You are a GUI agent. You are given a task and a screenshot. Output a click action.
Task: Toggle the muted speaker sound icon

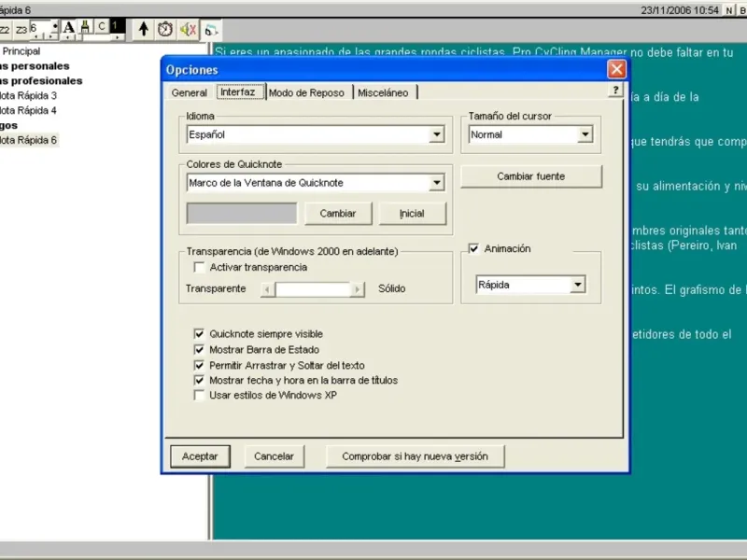(188, 29)
